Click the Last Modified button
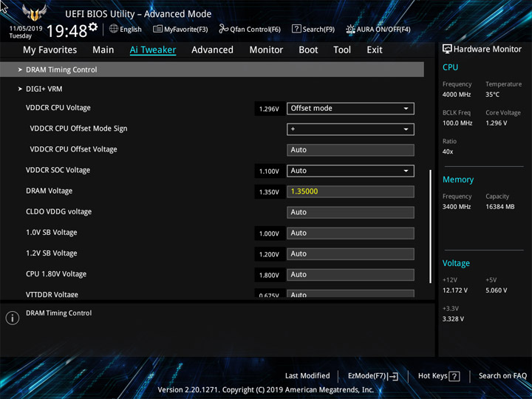532x399 pixels. pyautogui.click(x=307, y=376)
